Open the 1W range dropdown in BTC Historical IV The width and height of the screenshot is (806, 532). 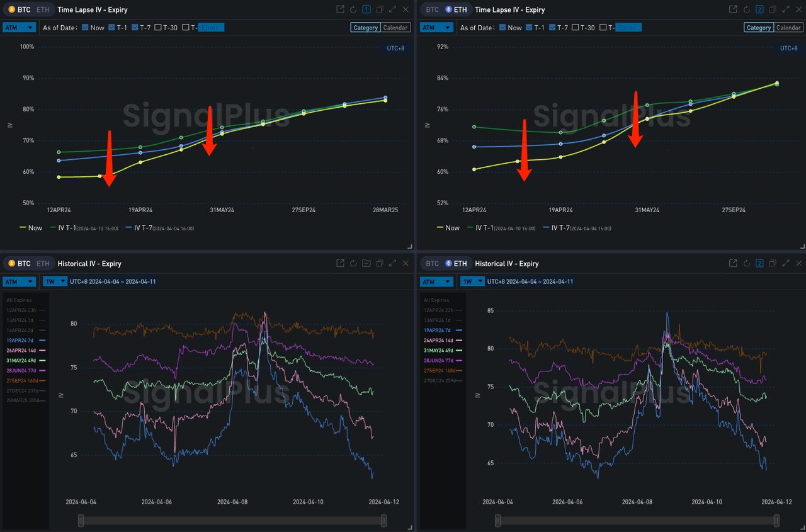pyautogui.click(x=55, y=281)
